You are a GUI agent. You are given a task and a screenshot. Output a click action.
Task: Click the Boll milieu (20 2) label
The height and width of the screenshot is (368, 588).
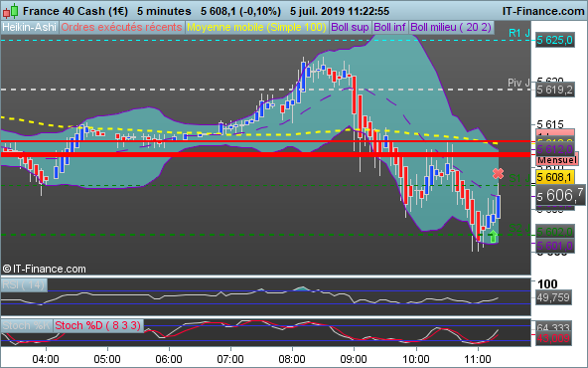(451, 27)
